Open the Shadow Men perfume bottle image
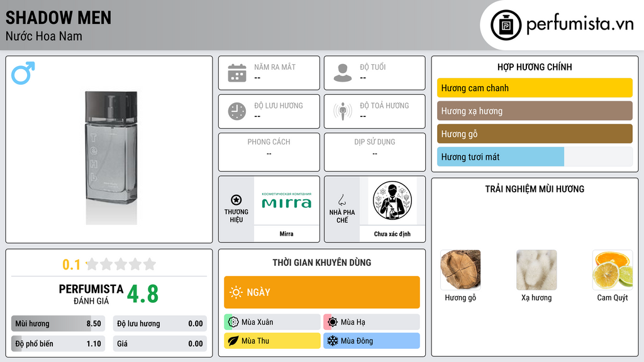 111,157
